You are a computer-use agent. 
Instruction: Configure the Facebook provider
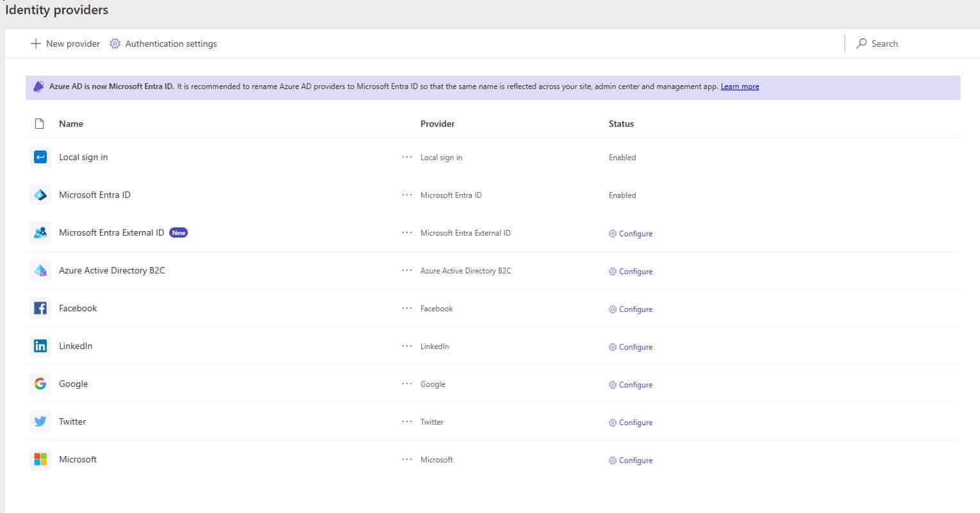[631, 309]
